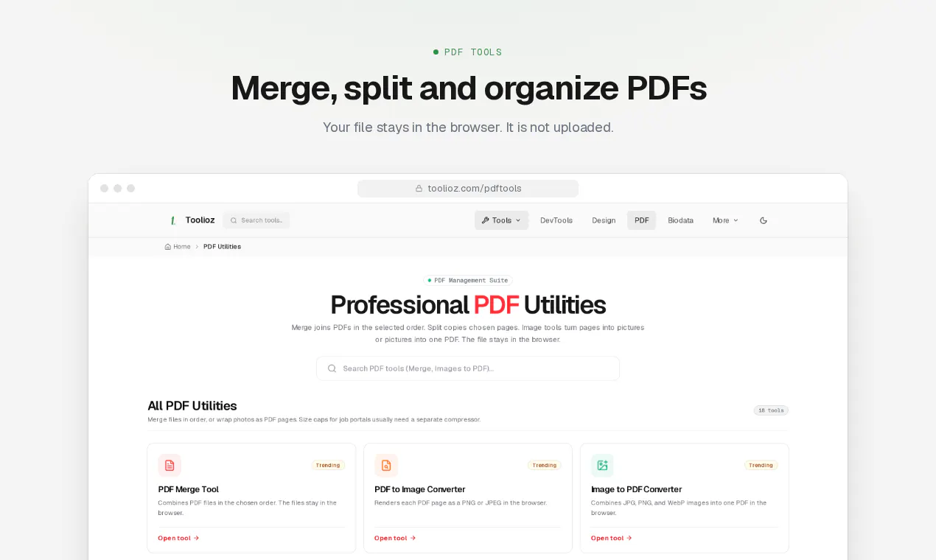Click the Image to PDF Converter title
This screenshot has width=936, height=560.
click(x=637, y=489)
